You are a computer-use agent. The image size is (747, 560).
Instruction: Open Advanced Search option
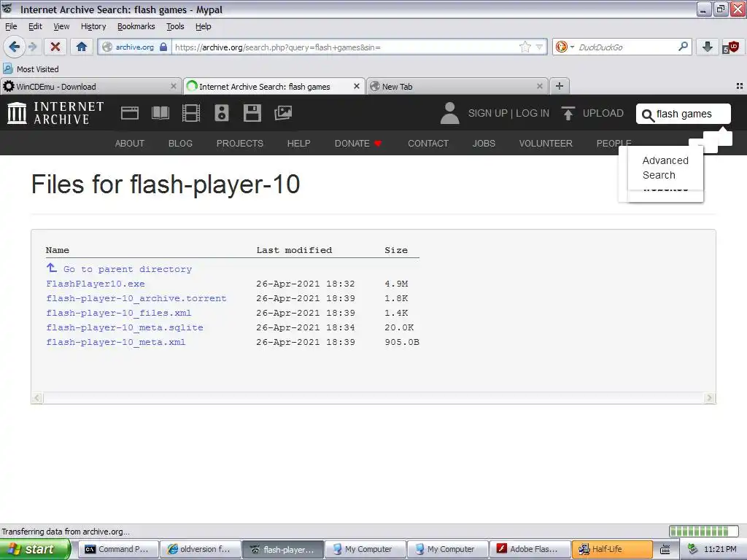[x=665, y=168]
